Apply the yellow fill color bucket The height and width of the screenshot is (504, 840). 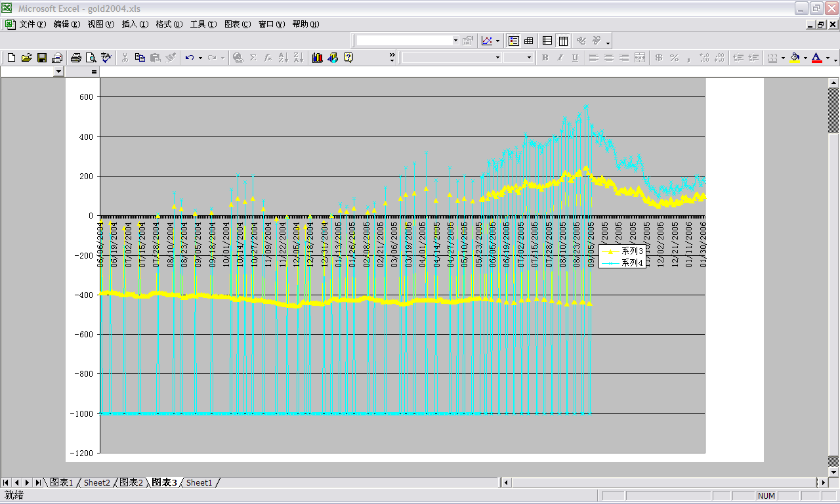[x=795, y=58]
